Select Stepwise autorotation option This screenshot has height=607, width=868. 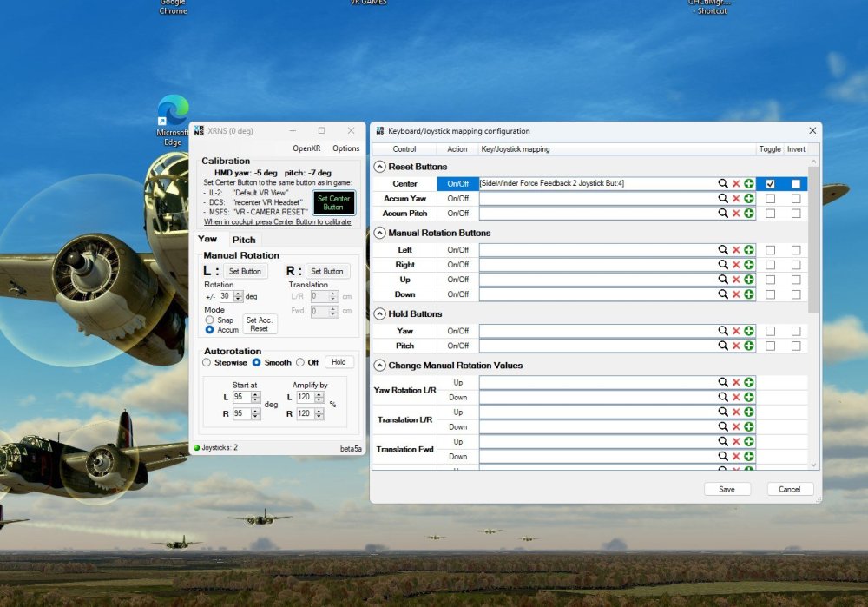(x=207, y=362)
